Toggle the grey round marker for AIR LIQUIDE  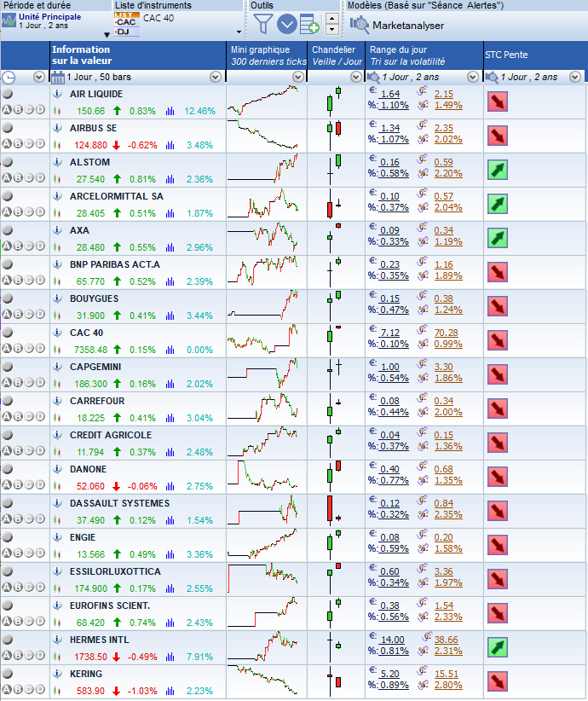(8, 94)
